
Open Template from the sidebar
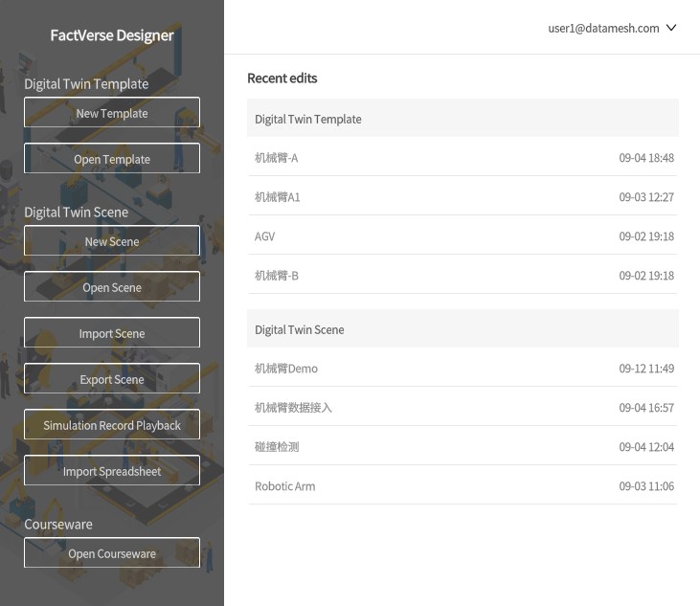(112, 158)
